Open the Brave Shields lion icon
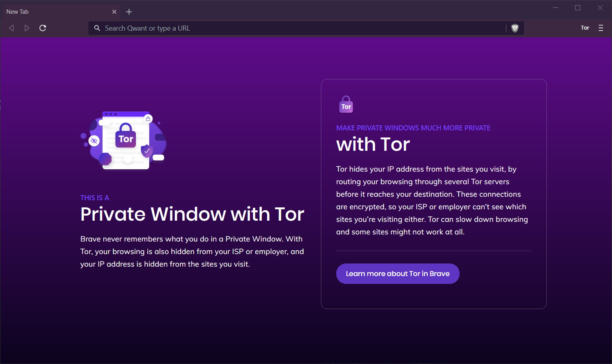The height and width of the screenshot is (364, 612). coord(515,28)
